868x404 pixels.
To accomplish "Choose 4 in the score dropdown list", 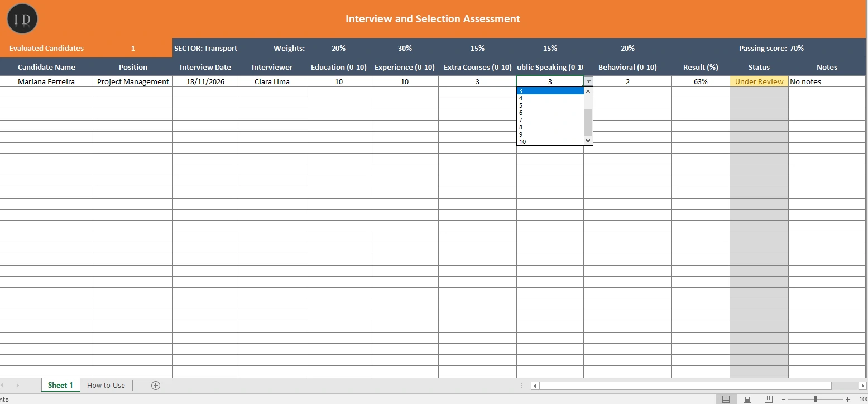I will pyautogui.click(x=550, y=98).
